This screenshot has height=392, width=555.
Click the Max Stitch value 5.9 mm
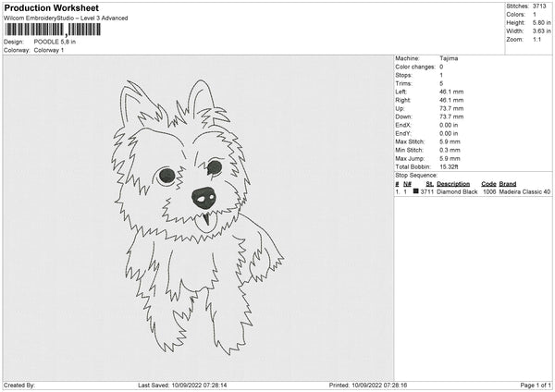pyautogui.click(x=450, y=141)
